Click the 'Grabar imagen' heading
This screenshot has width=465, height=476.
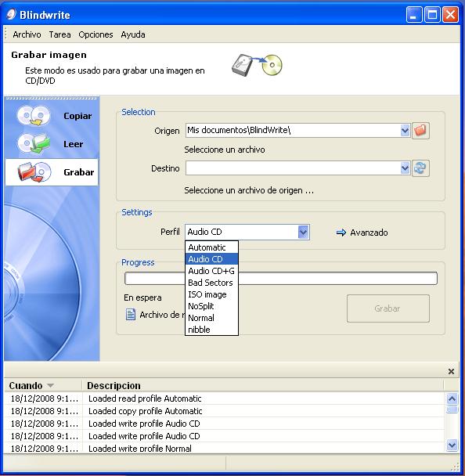[x=49, y=55]
